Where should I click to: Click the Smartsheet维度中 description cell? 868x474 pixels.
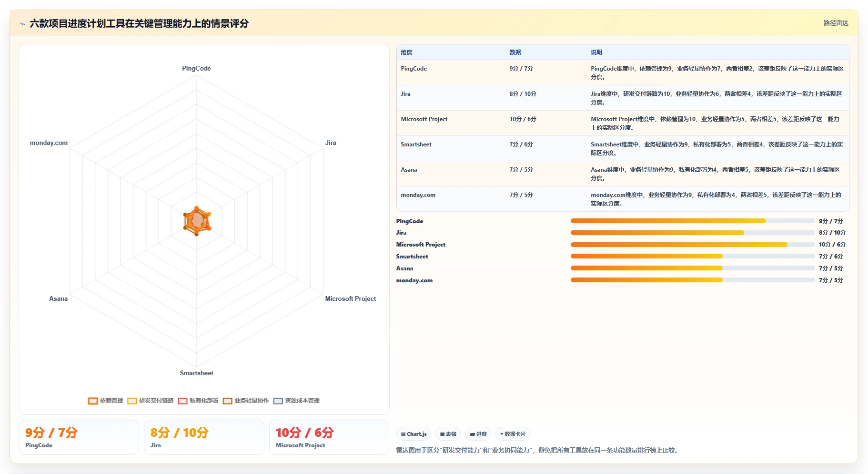717,149
